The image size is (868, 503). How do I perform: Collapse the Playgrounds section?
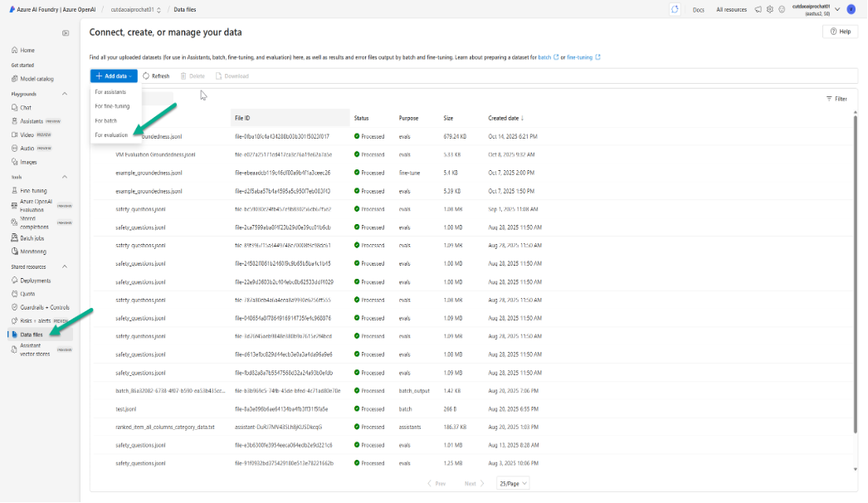[64, 94]
